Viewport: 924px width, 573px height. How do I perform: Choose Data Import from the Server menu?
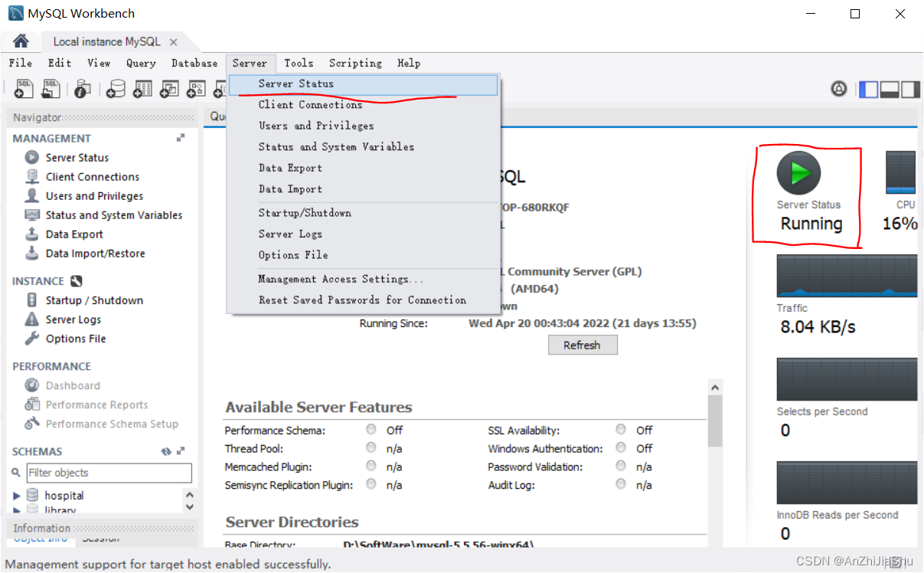364,189
